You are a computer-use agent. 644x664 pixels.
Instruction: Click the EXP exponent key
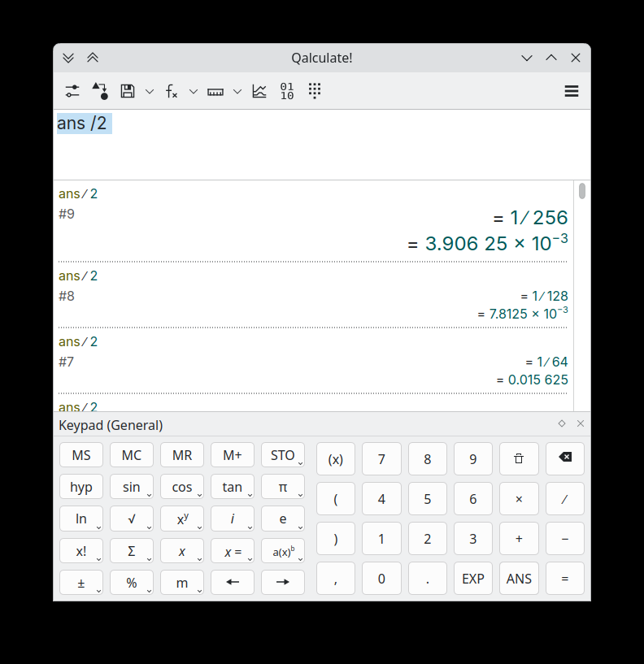click(x=472, y=579)
